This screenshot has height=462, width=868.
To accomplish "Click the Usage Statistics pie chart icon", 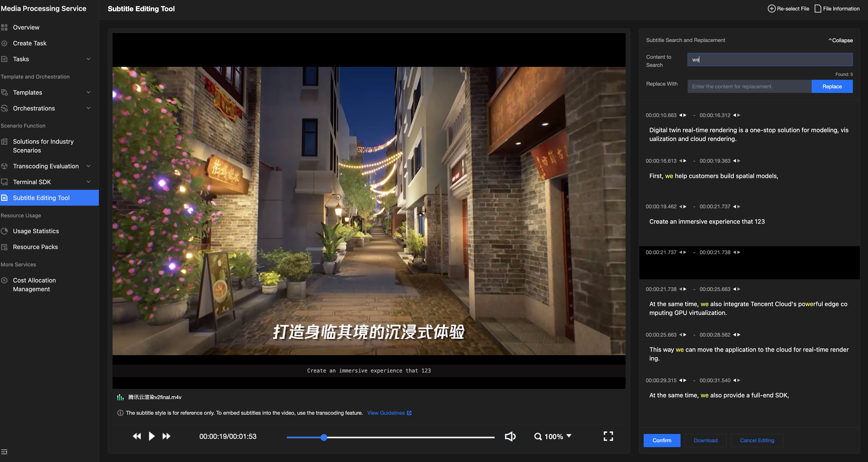I will pos(4,231).
